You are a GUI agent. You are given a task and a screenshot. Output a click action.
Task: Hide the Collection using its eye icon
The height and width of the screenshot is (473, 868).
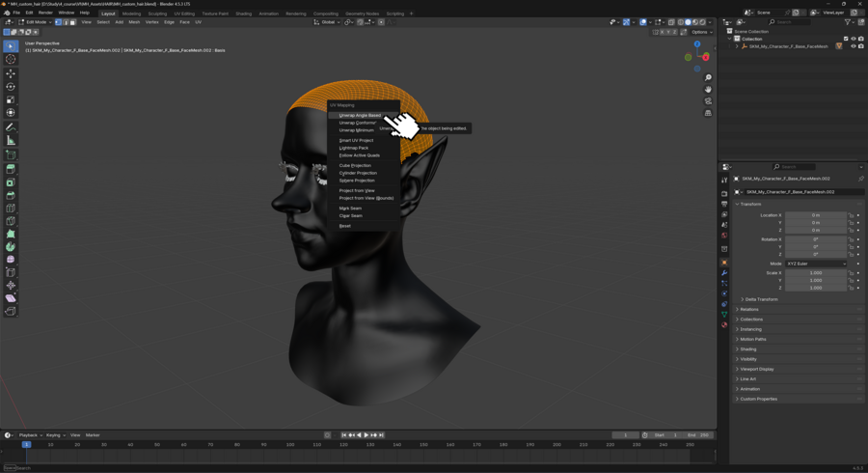click(x=854, y=39)
